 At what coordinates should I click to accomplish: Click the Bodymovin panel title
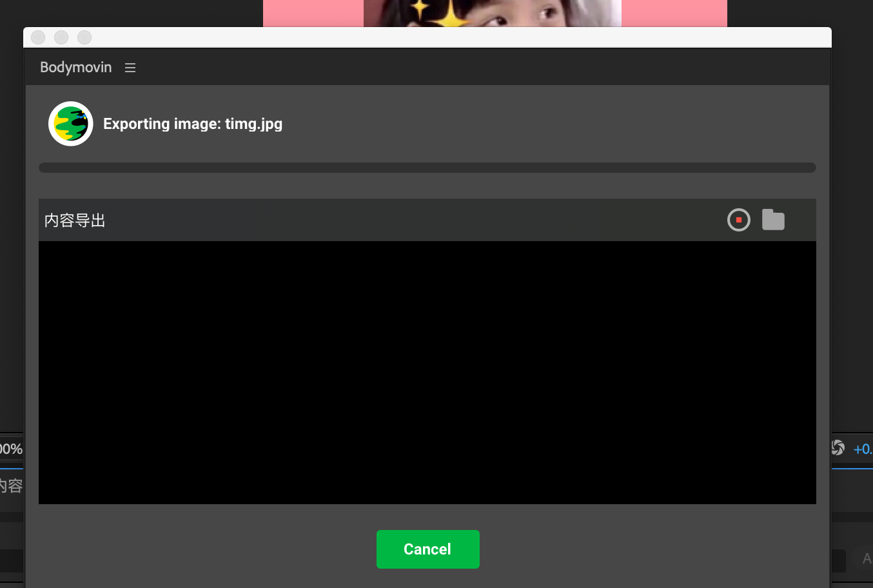tap(76, 67)
